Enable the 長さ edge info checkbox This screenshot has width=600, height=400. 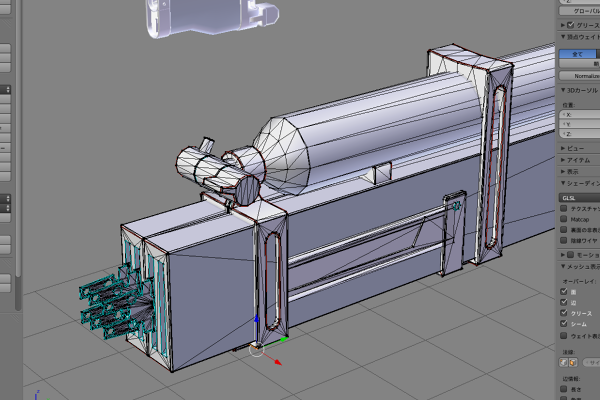click(x=564, y=389)
